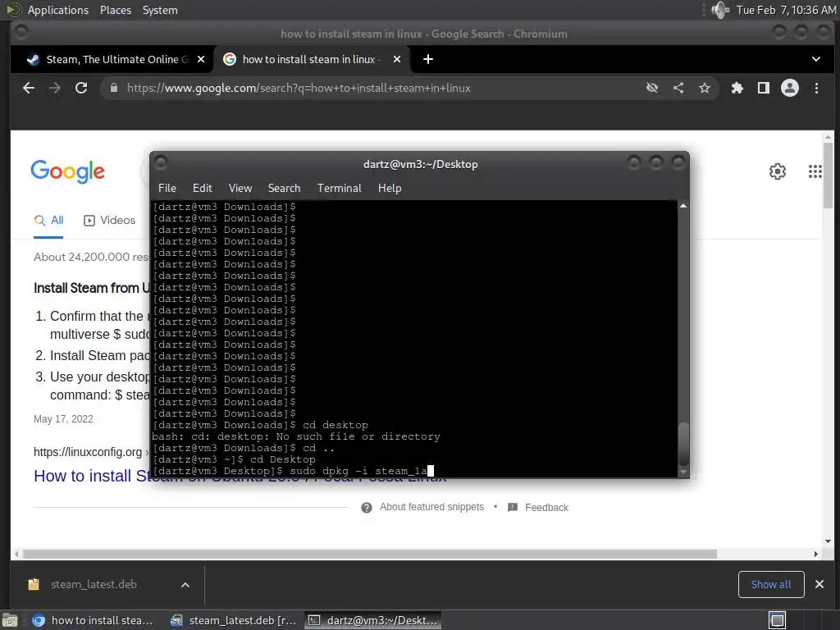Switch to Chromium in the taskbar

click(x=94, y=620)
